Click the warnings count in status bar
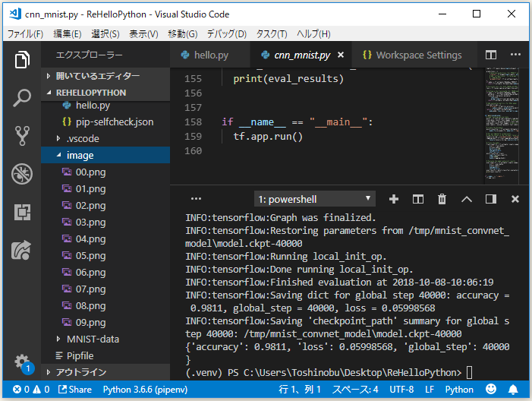532x401 pixels. [x=42, y=390]
